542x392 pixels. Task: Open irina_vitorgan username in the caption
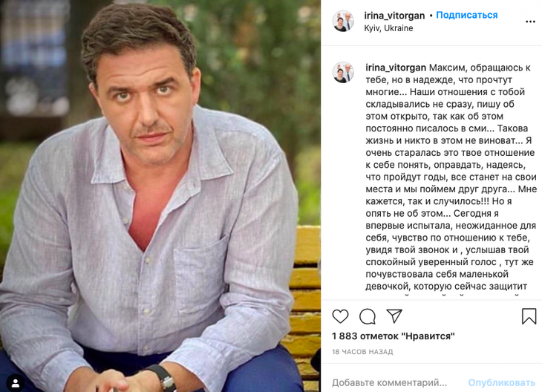coord(396,68)
